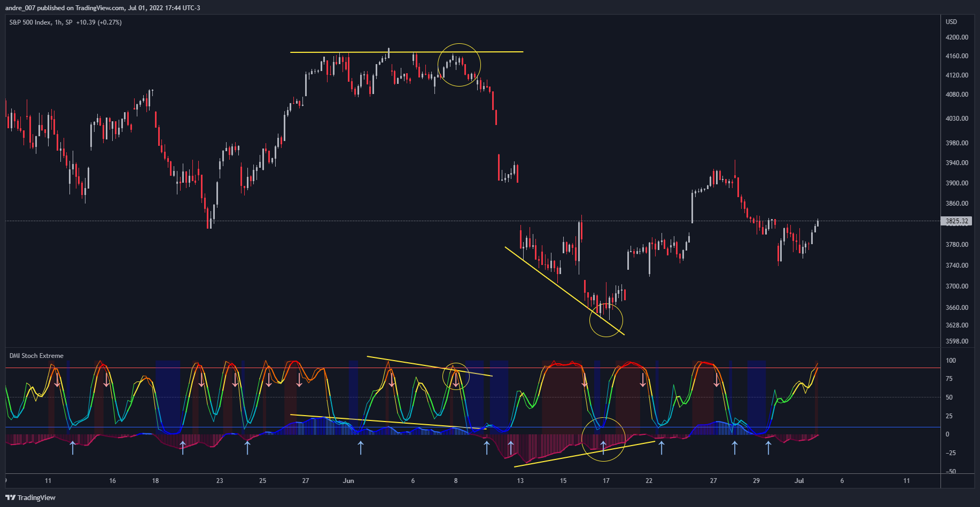Viewport: 980px width, 507px height.
Task: Click the Jul label on time axis
Action: coord(799,481)
